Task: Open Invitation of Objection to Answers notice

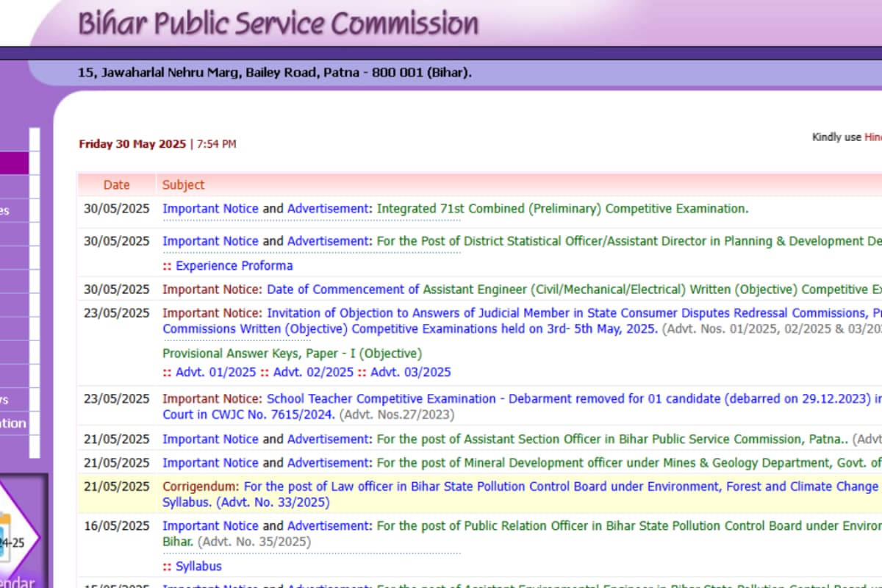Action: pos(522,321)
